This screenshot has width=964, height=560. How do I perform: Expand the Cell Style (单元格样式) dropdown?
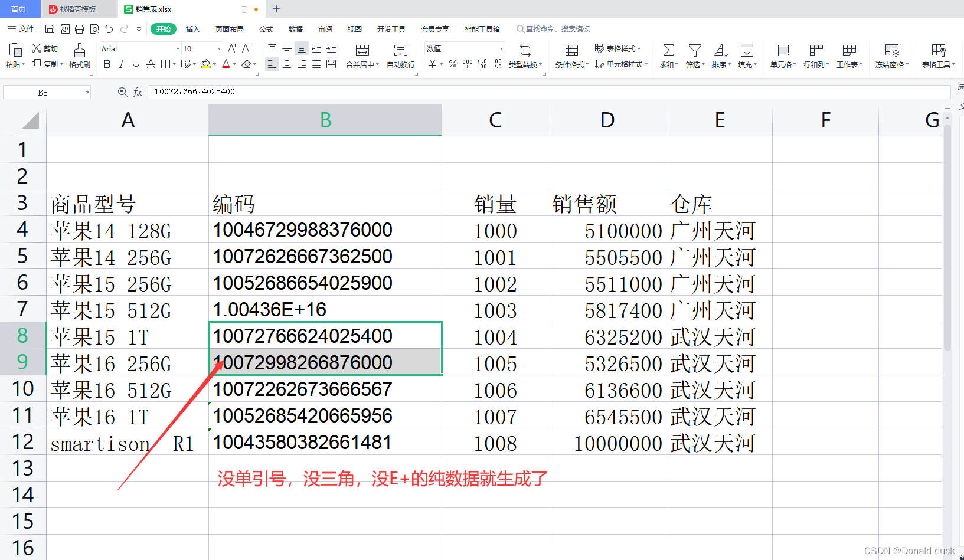[x=646, y=64]
